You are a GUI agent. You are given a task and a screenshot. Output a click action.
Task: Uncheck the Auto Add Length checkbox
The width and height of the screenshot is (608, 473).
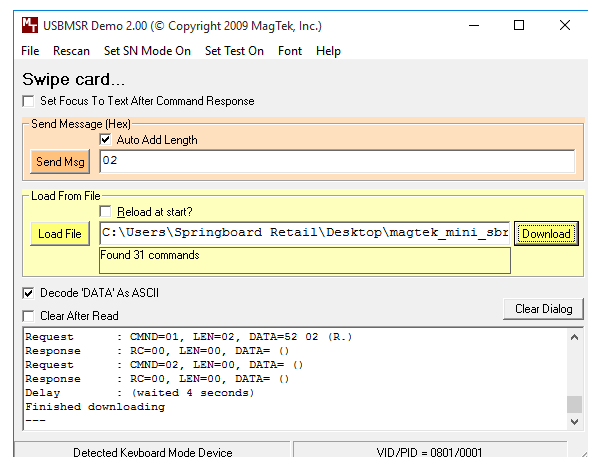[106, 140]
